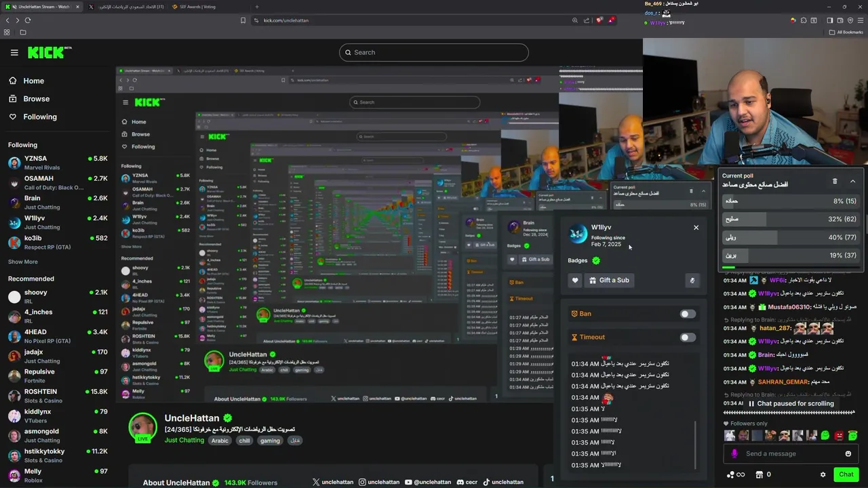Vote for the 40% (77) poll option
The height and width of the screenshot is (488, 868).
791,237
